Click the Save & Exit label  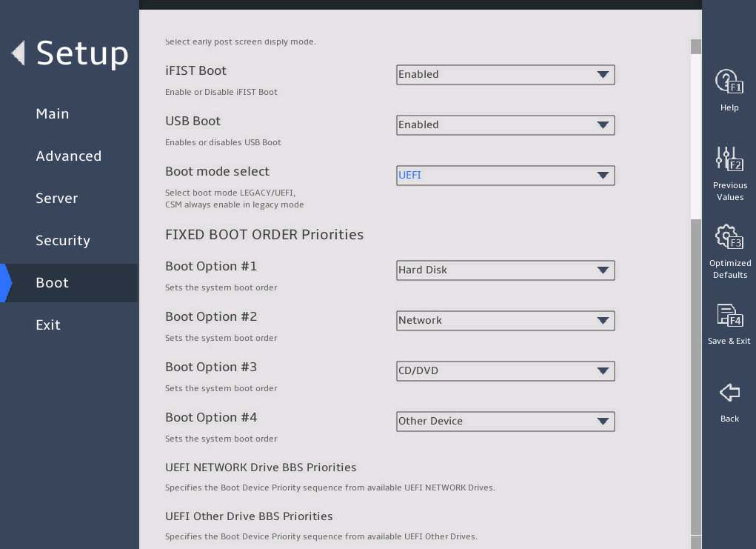tap(729, 341)
